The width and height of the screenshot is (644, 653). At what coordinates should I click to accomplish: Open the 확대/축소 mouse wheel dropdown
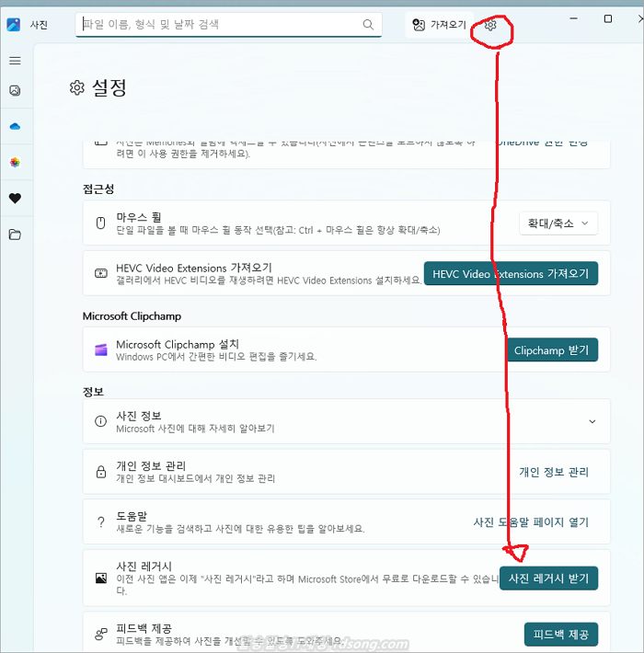point(558,223)
